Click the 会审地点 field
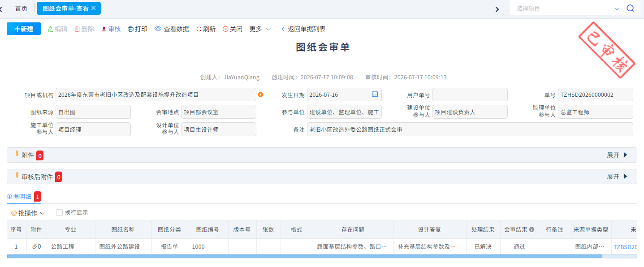This screenshot has height=267, width=644. (219, 112)
